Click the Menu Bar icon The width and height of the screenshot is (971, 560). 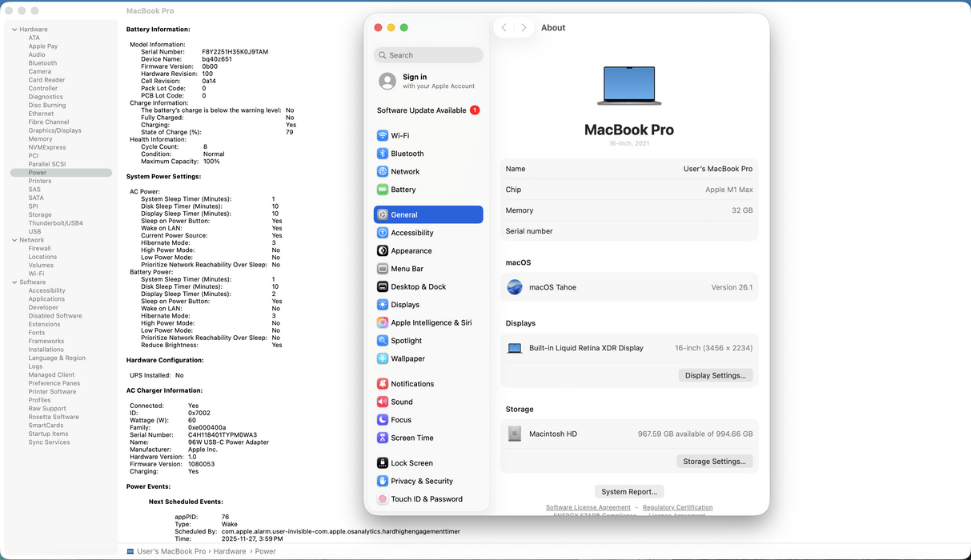click(x=383, y=269)
